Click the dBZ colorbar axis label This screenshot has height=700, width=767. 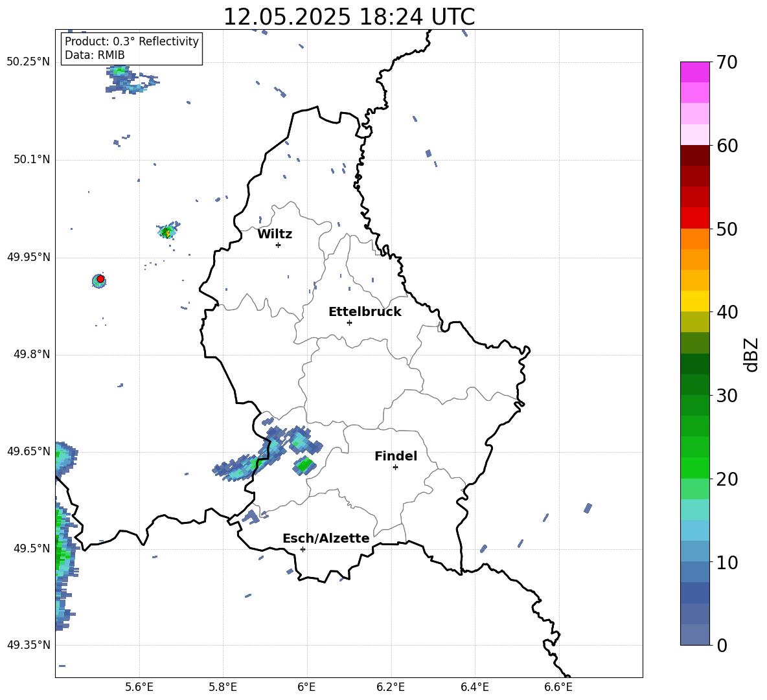pos(751,354)
